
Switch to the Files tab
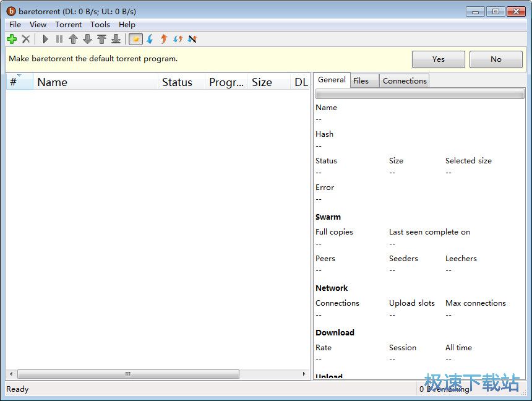pyautogui.click(x=364, y=80)
